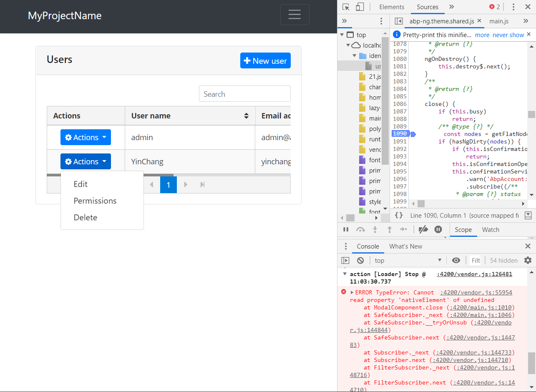Open the Actions dropdown for YinChang
The height and width of the screenshot is (392, 536).
[86, 161]
